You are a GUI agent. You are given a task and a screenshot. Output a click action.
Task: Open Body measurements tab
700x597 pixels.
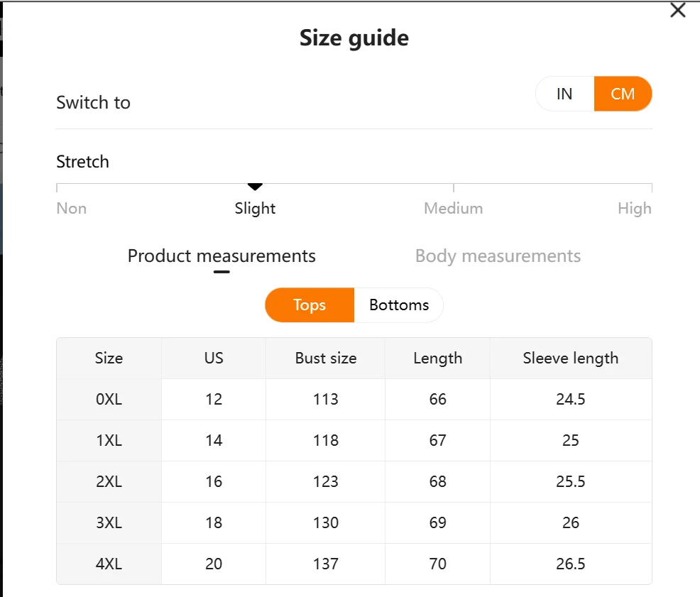click(x=498, y=256)
